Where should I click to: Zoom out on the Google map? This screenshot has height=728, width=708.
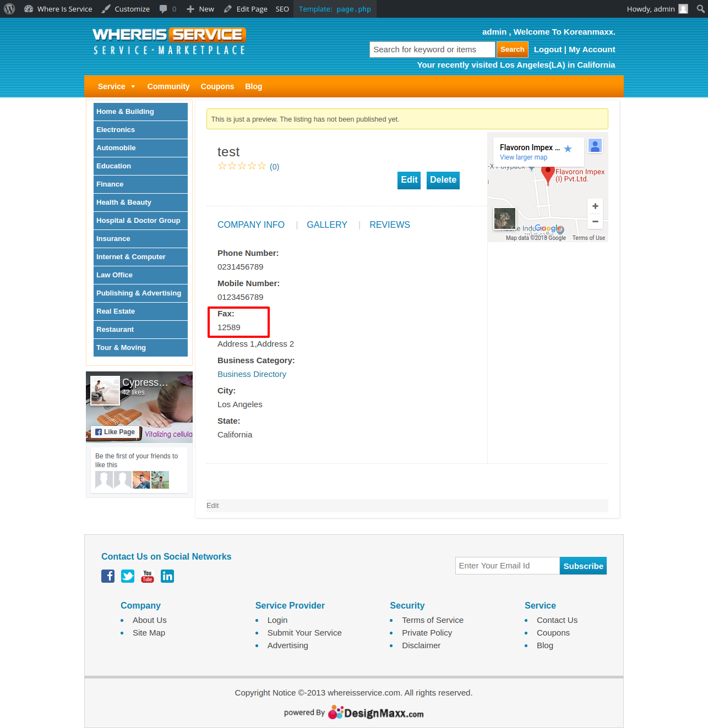[x=595, y=221]
